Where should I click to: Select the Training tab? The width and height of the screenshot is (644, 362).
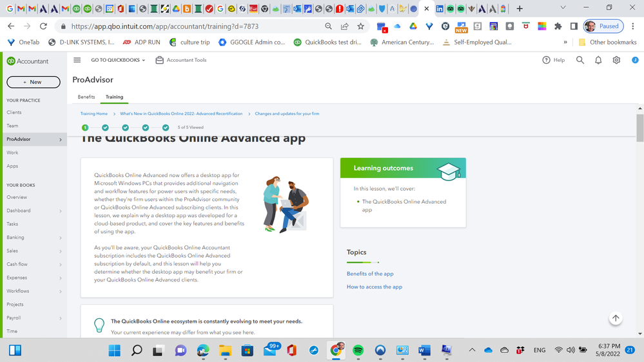(114, 97)
